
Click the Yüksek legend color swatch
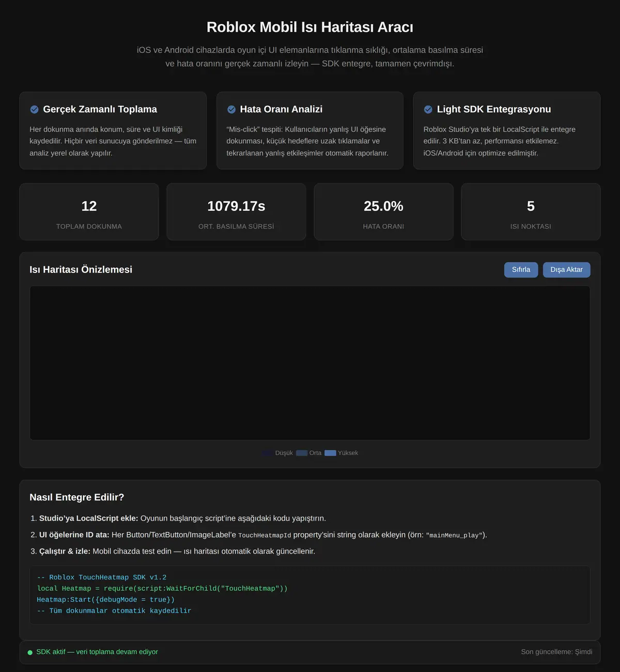tap(330, 453)
